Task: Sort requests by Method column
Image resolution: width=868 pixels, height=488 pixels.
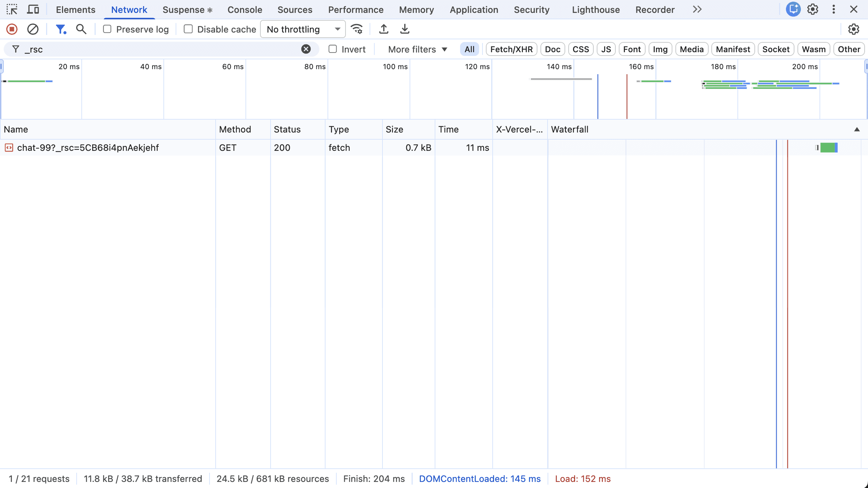Action: (x=243, y=129)
